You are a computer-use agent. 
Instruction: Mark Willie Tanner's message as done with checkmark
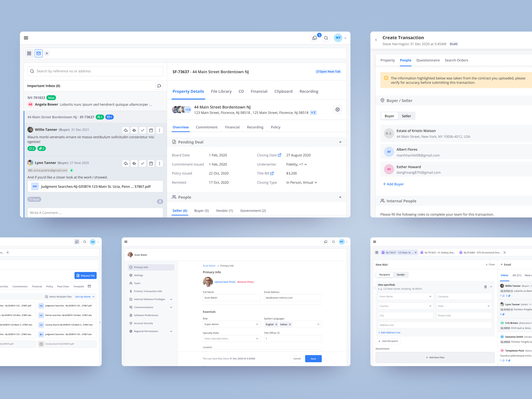coord(143,130)
